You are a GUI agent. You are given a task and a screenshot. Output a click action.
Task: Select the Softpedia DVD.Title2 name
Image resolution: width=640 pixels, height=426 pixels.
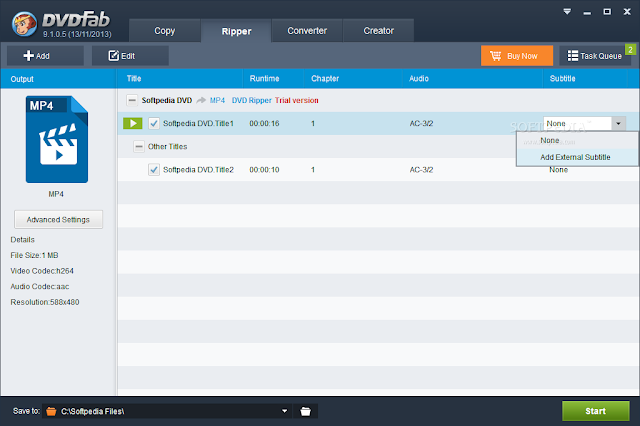pyautogui.click(x=198, y=169)
